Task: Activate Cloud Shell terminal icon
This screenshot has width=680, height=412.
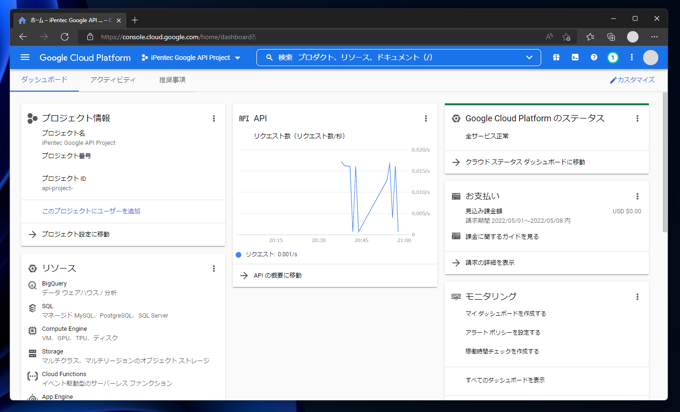Action: (575, 57)
